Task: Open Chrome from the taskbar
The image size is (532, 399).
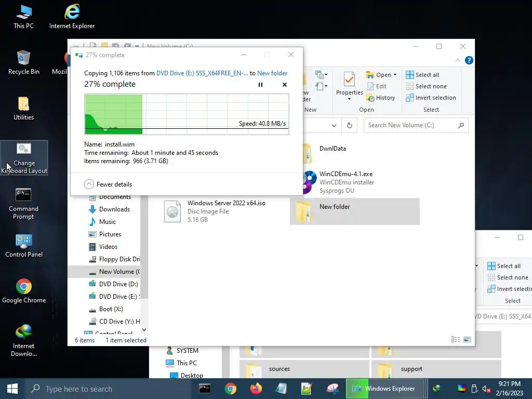Action: (x=231, y=389)
